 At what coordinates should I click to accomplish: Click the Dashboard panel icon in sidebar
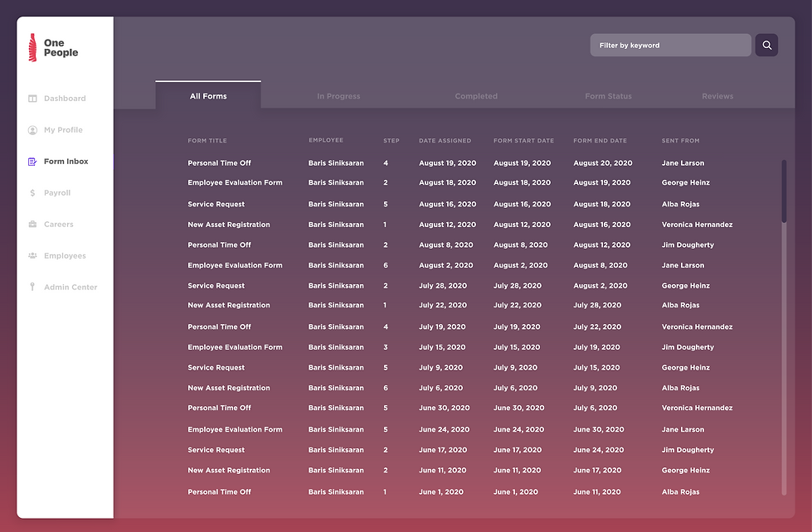point(32,99)
